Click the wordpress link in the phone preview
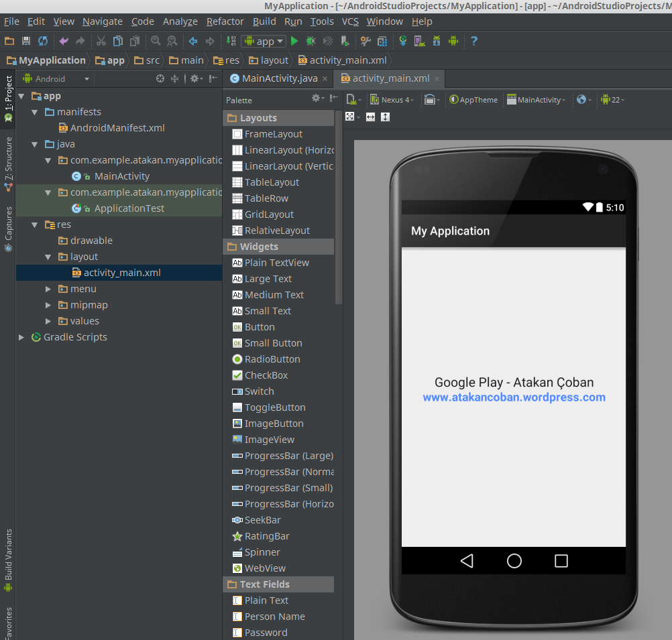 (x=514, y=397)
